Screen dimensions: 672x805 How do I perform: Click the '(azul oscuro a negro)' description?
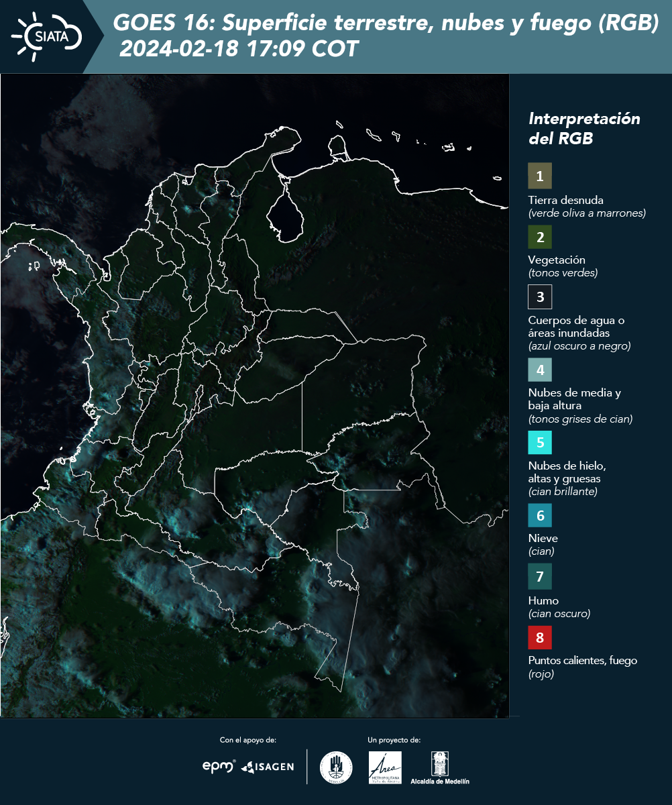pos(579,346)
